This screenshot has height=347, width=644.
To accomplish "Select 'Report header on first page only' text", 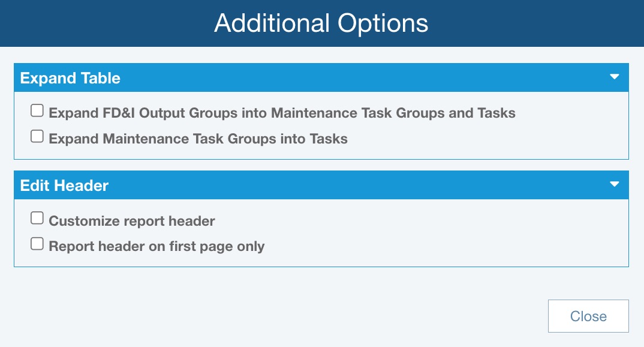I will point(157,246).
